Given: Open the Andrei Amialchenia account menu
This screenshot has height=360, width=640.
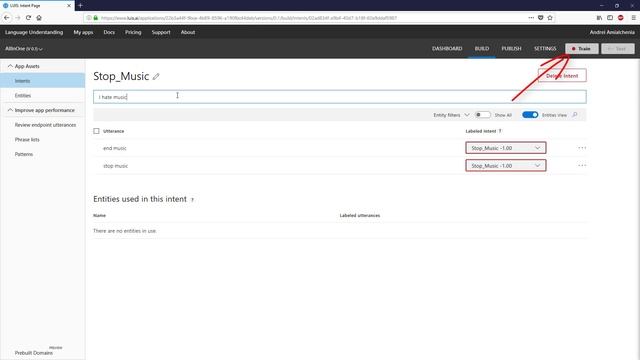Looking at the screenshot, I should pyautogui.click(x=612, y=32).
